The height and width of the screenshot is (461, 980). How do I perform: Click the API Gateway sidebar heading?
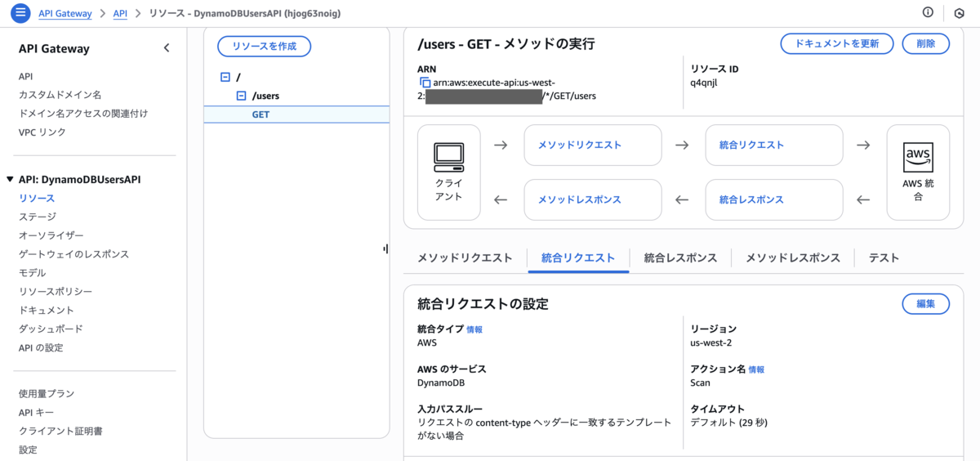point(54,49)
